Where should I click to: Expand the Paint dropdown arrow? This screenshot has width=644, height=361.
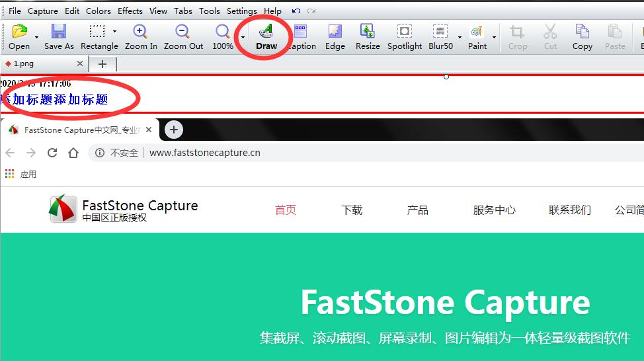pyautogui.click(x=494, y=38)
